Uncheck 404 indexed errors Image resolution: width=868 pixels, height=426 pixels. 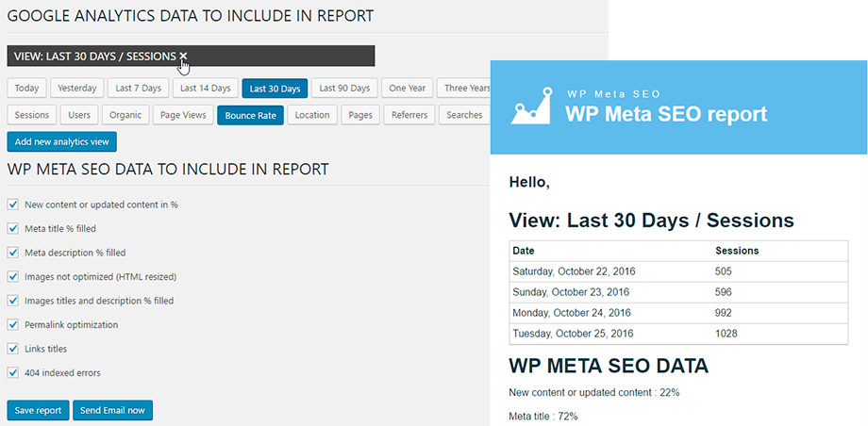click(13, 373)
